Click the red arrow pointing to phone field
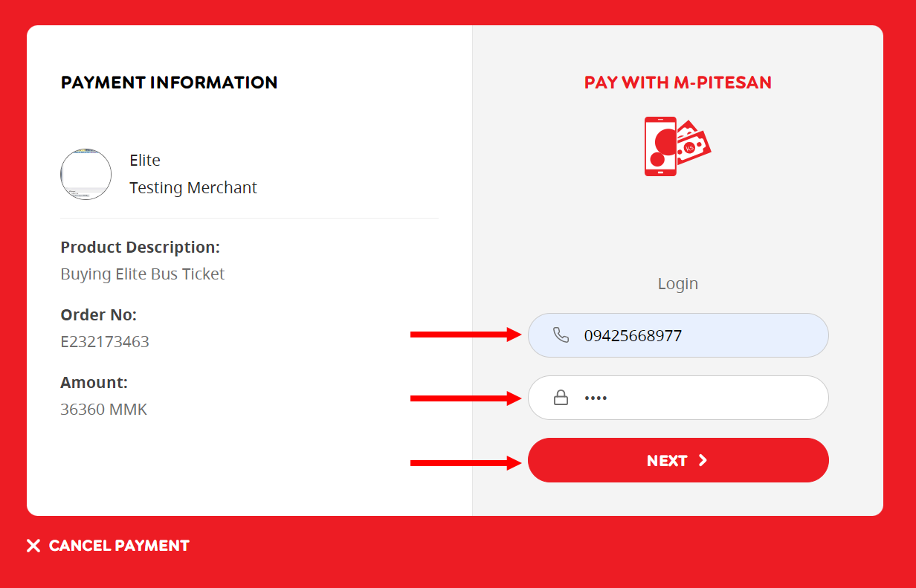The width and height of the screenshot is (916, 588). click(465, 335)
